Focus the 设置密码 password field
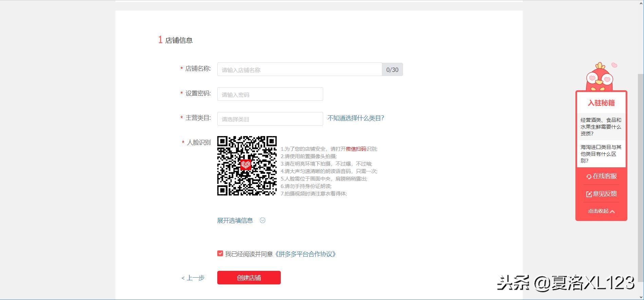 [x=270, y=94]
